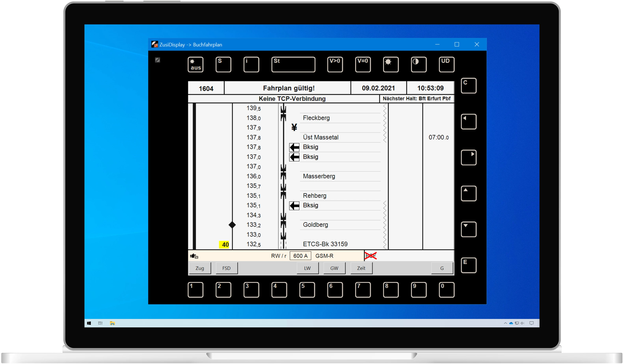Click the small gray slashed icon top-left

tap(157, 60)
